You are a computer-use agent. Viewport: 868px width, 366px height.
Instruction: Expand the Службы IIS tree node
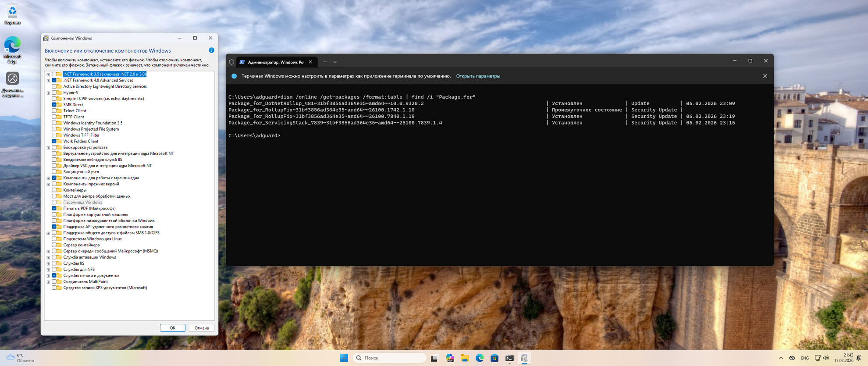click(x=48, y=263)
